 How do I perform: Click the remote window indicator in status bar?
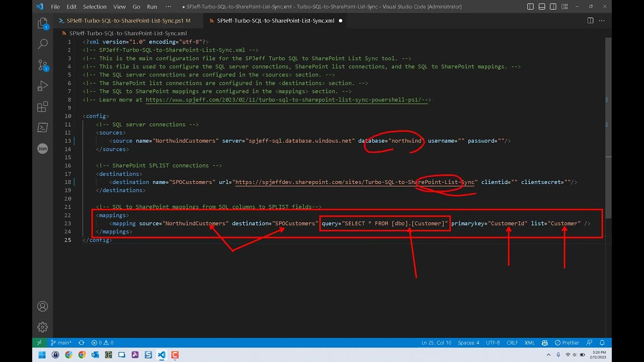(x=39, y=343)
